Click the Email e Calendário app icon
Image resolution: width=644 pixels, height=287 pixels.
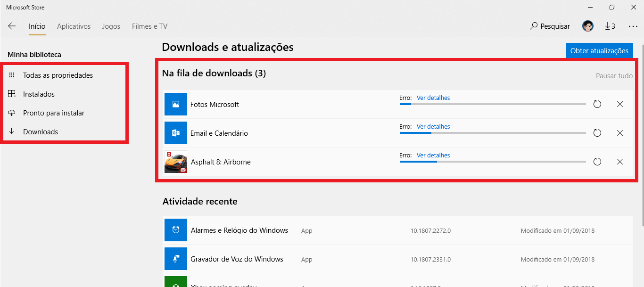point(176,133)
